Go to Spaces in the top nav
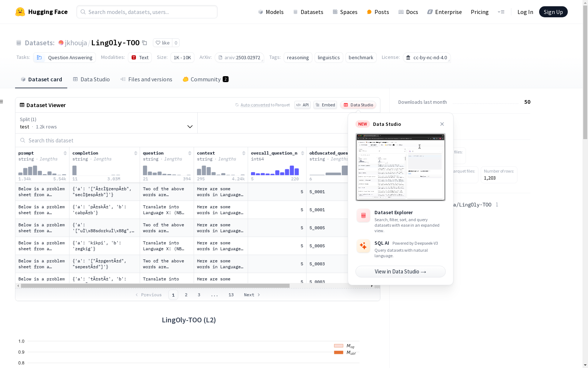Viewport: 588px width, 368px height. tap(345, 12)
